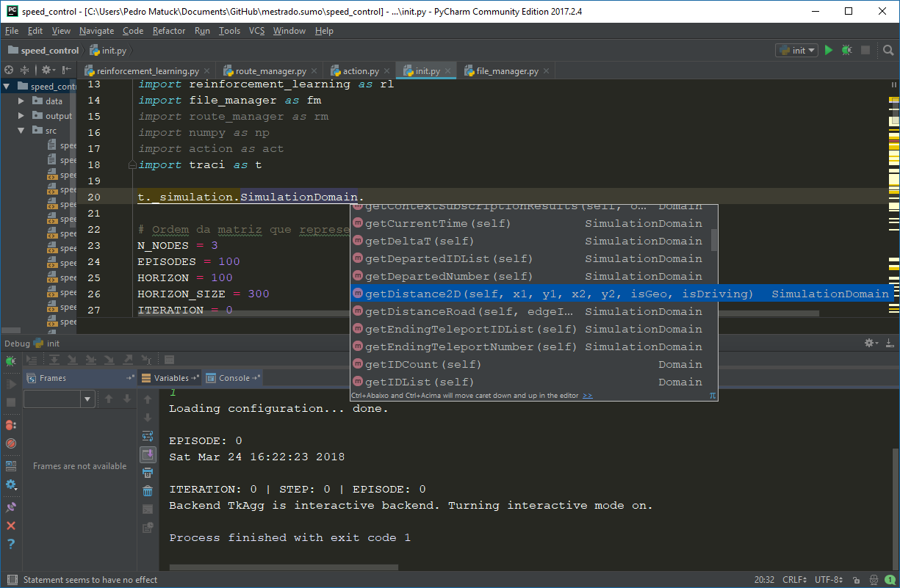The image size is (900, 588).
Task: Toggle Mute Breakpoints in debug sidebar
Action: click(x=11, y=443)
